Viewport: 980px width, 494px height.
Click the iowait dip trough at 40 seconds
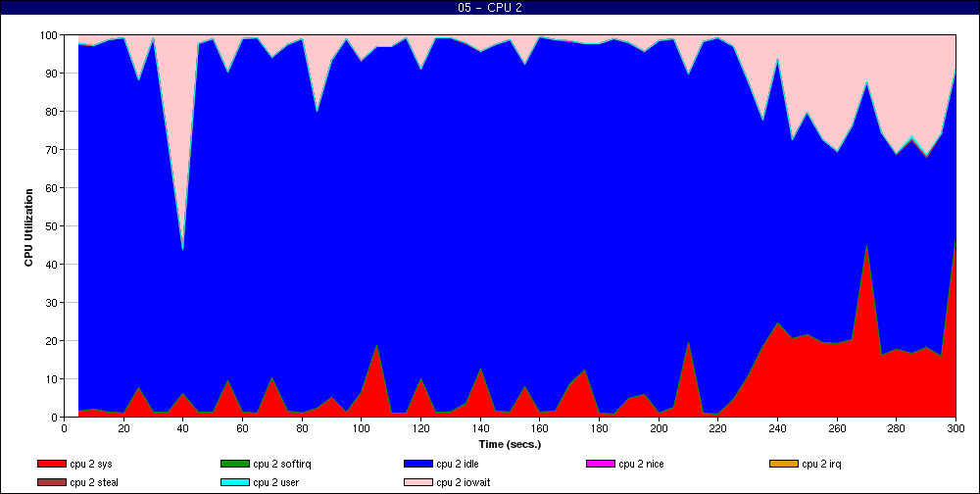pyautogui.click(x=182, y=249)
